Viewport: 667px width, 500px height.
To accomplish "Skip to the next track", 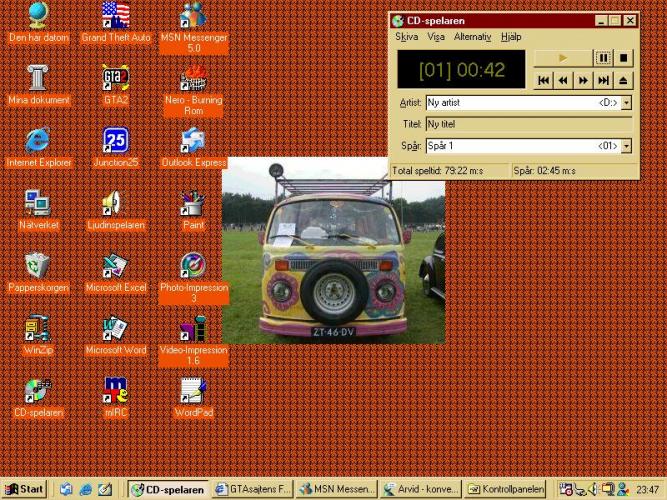I will click(603, 80).
